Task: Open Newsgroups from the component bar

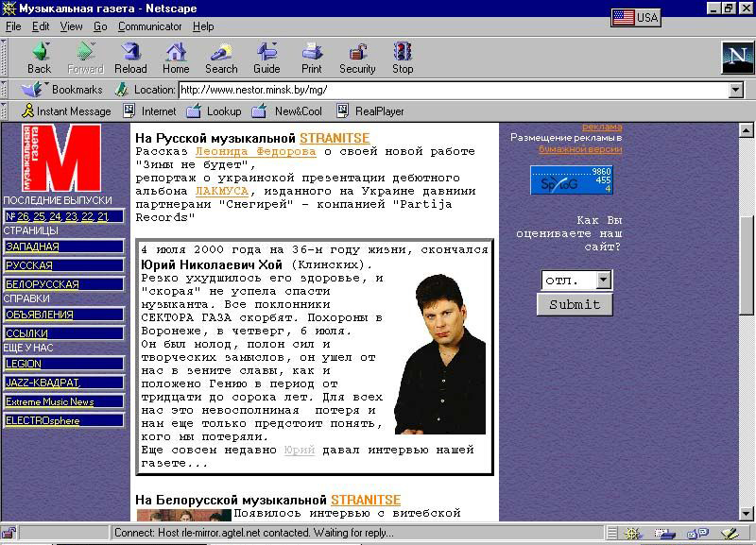Action: [x=697, y=533]
